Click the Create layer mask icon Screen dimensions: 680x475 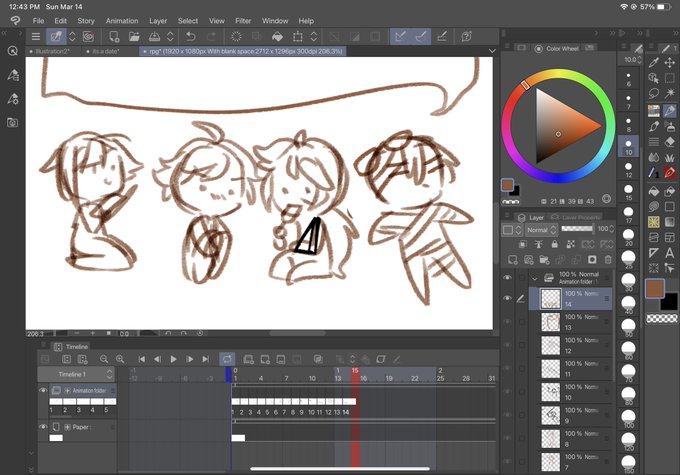(x=592, y=260)
